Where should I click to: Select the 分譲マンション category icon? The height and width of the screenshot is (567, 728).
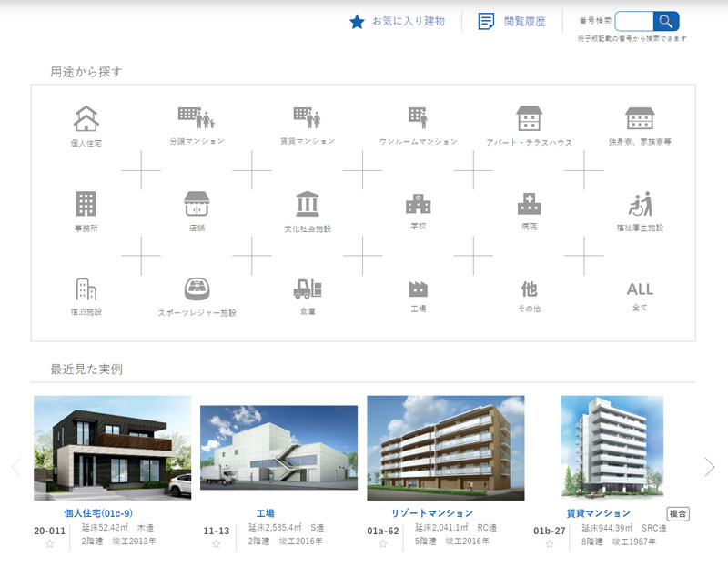point(197,117)
